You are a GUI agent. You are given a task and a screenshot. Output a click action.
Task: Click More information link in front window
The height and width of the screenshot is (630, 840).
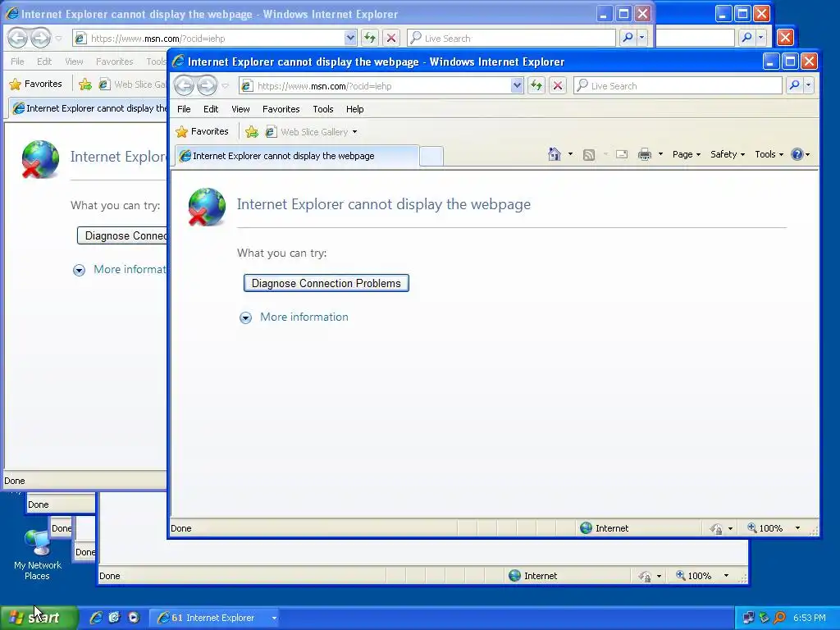point(304,317)
